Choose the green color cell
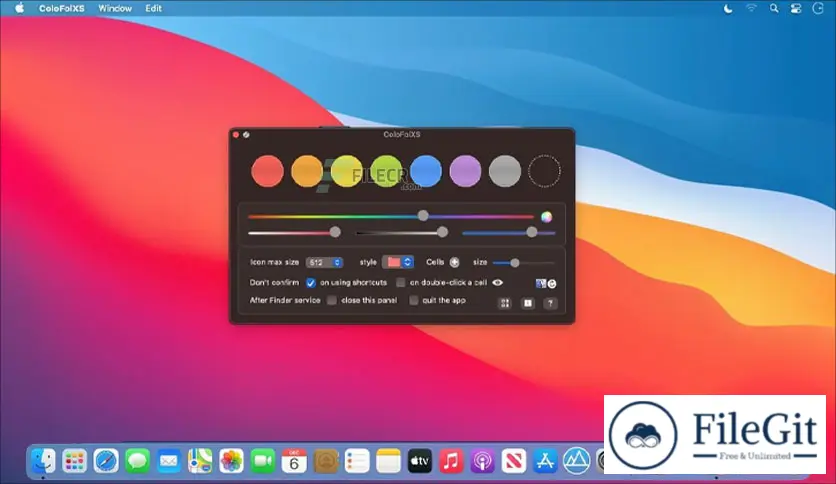The width and height of the screenshot is (836, 484). 386,171
